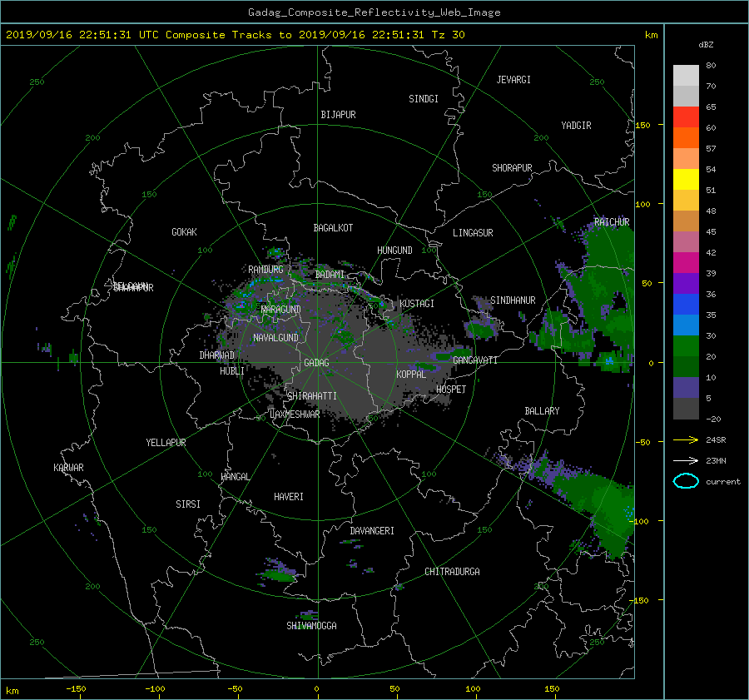The image size is (749, 700).
Task: Click the YELLAPUR city label
Action: click(x=166, y=443)
